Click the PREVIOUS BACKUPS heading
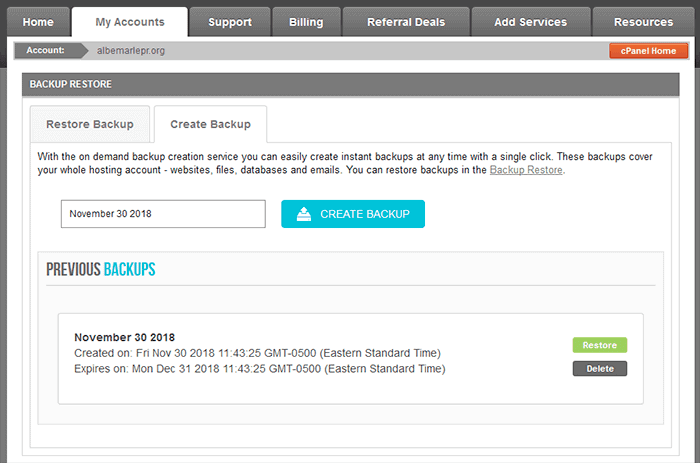Image resolution: width=700 pixels, height=463 pixels. 101,269
